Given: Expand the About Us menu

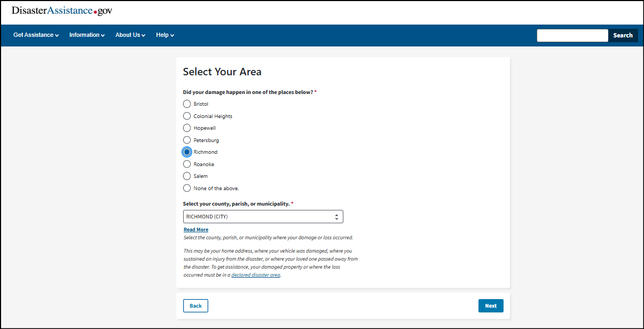Looking at the screenshot, I should coord(130,35).
